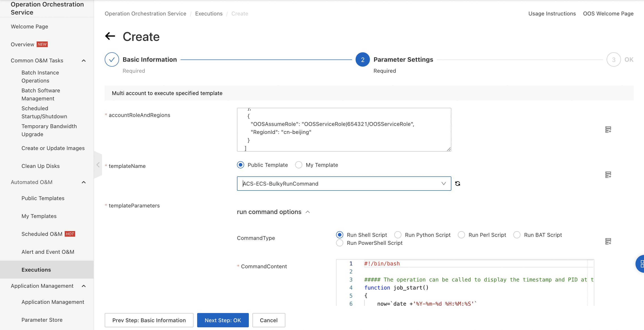The image size is (644, 330).
Task: Click the blue floating panel icon at right edge
Action: click(x=641, y=264)
